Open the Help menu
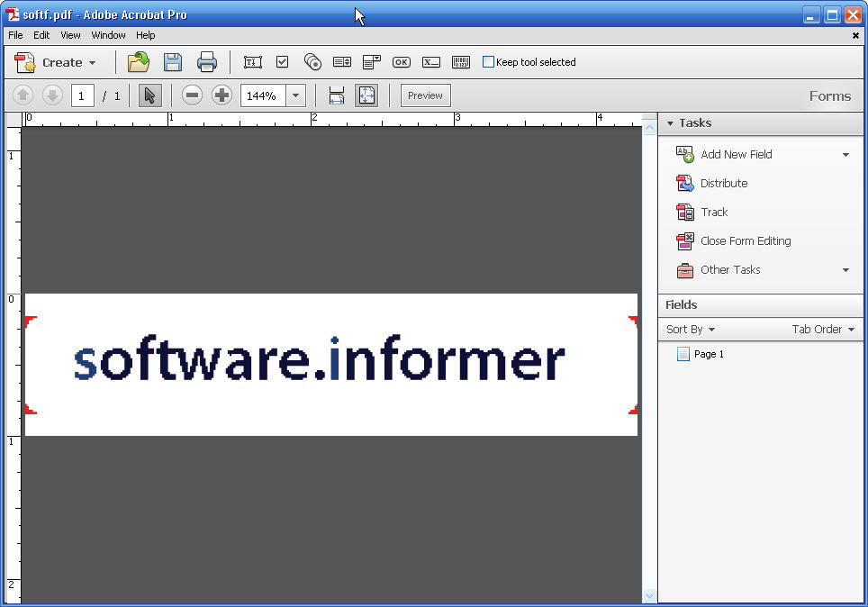Screen dimensions: 868x607 [146, 35]
